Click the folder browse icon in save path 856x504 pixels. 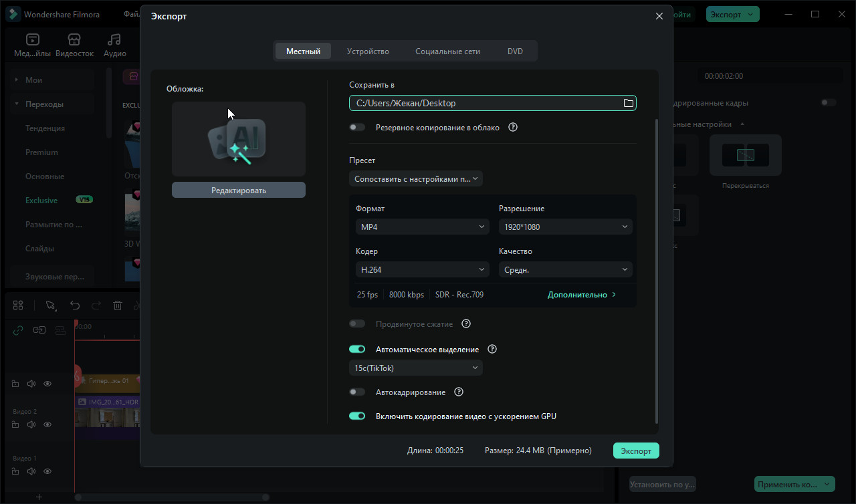click(628, 103)
